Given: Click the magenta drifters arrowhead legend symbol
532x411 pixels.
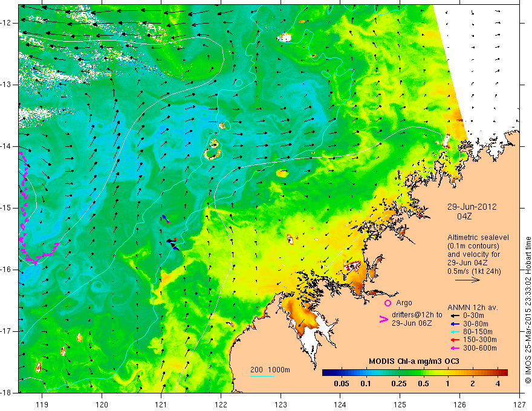Looking at the screenshot, I should [x=383, y=319].
